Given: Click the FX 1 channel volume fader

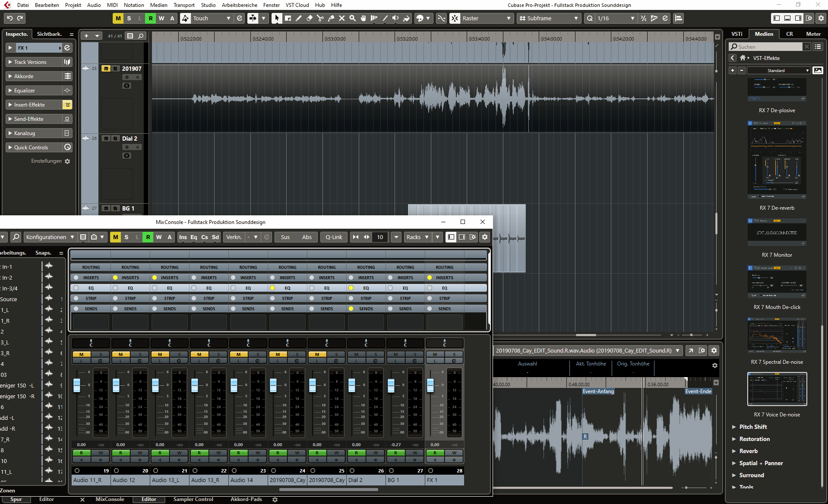Looking at the screenshot, I should [x=430, y=385].
